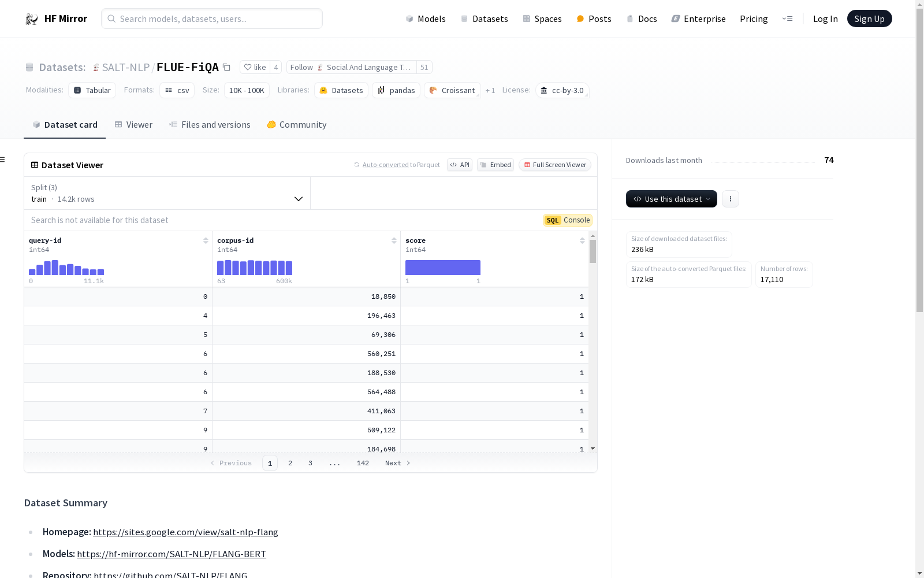This screenshot has height=578, width=924.
Task: Show the +1 more libraries
Action: [x=490, y=90]
